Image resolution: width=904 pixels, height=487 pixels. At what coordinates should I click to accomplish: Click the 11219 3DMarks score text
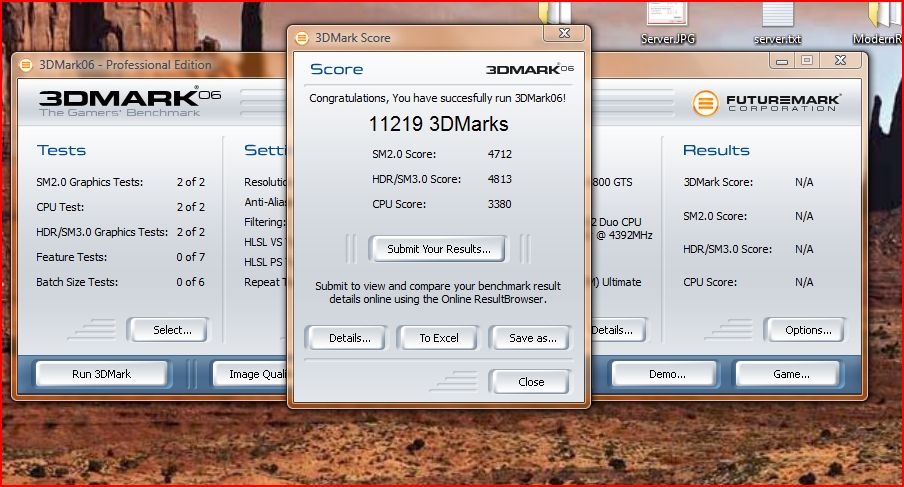[438, 124]
